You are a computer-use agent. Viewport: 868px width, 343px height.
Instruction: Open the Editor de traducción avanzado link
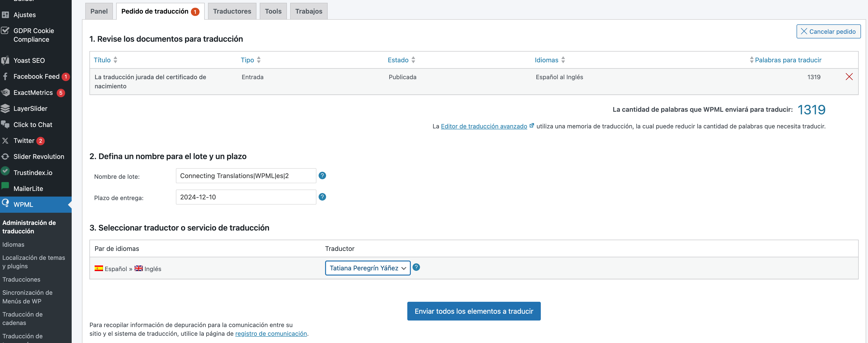point(484,126)
